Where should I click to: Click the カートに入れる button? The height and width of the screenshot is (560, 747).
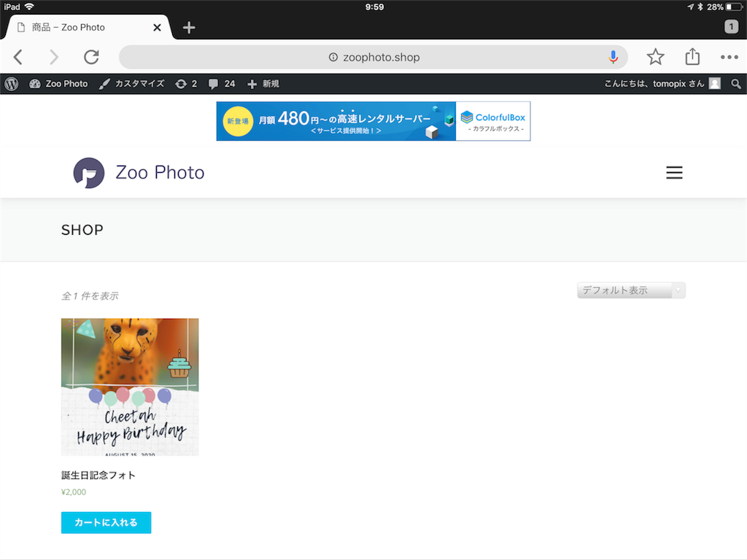(x=107, y=522)
